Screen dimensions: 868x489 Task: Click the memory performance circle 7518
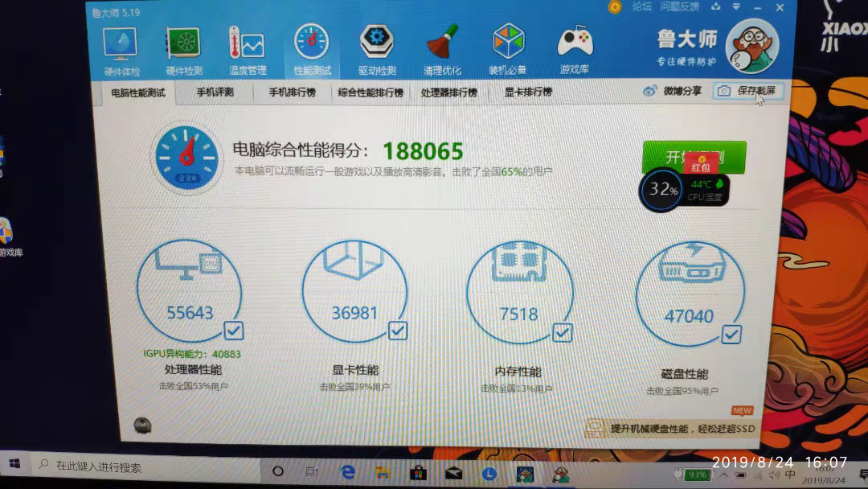click(519, 293)
